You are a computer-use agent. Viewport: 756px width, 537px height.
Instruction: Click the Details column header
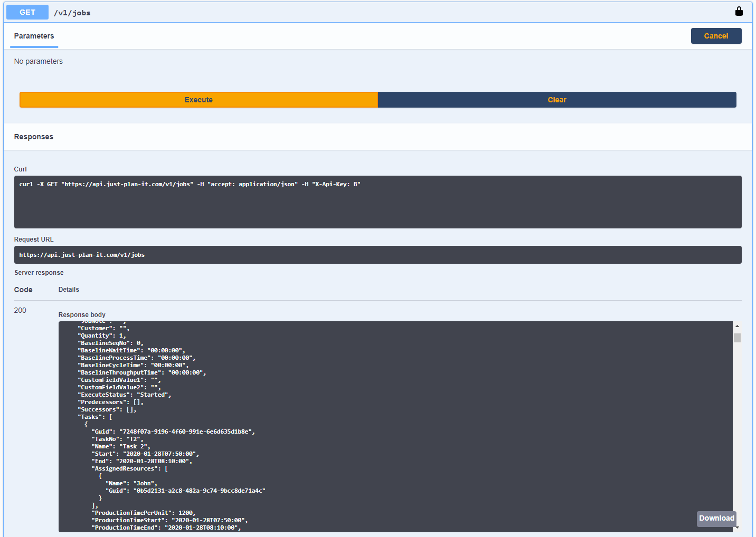(69, 290)
